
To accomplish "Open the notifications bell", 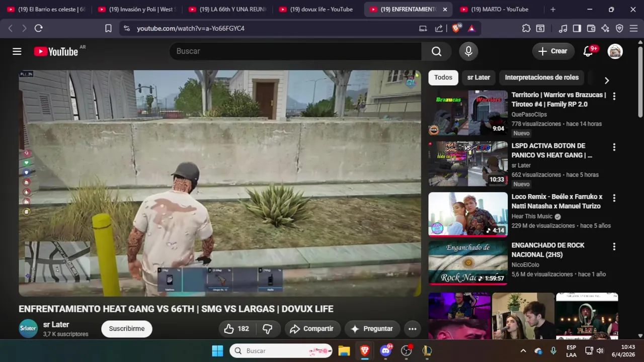I will (x=588, y=51).
